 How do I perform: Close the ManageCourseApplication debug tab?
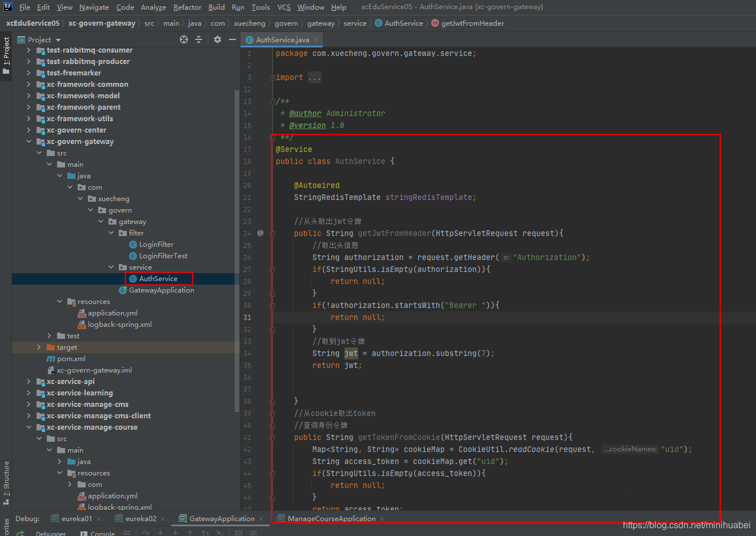click(382, 519)
